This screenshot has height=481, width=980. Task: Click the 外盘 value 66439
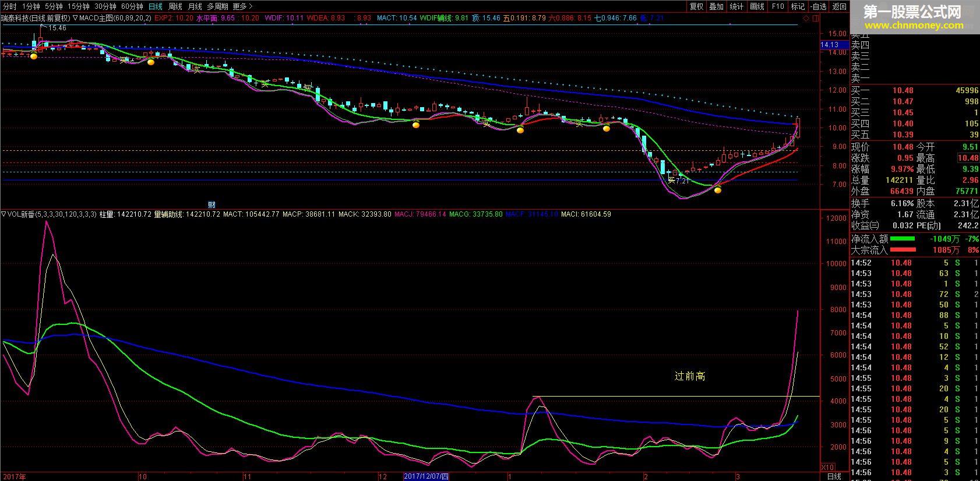coord(901,191)
